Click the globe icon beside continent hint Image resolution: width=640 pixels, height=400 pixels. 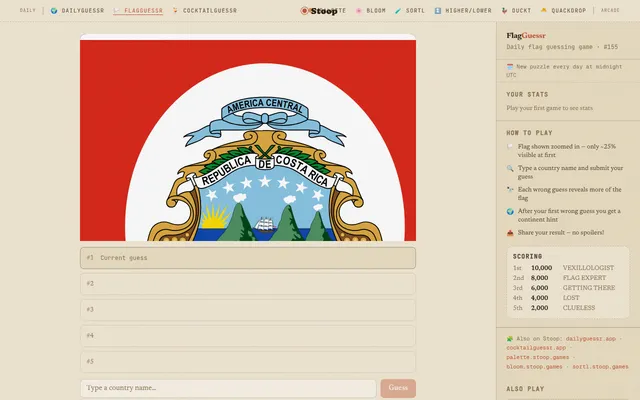[510, 211]
